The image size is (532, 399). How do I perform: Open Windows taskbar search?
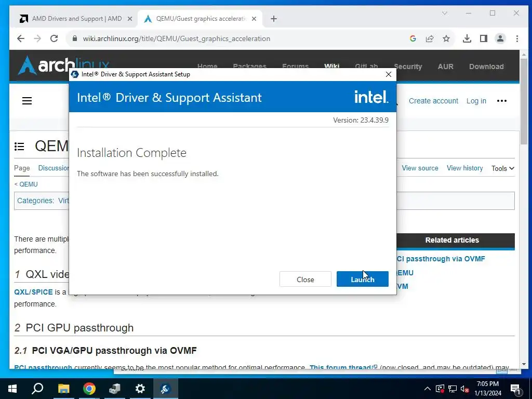tap(37, 389)
